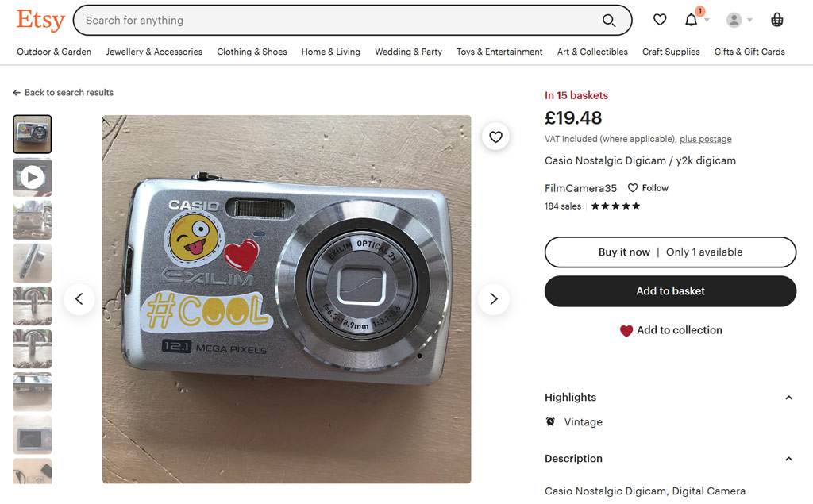Follow the FilmCamera35 shop
This screenshot has height=504, width=813.
coord(648,188)
